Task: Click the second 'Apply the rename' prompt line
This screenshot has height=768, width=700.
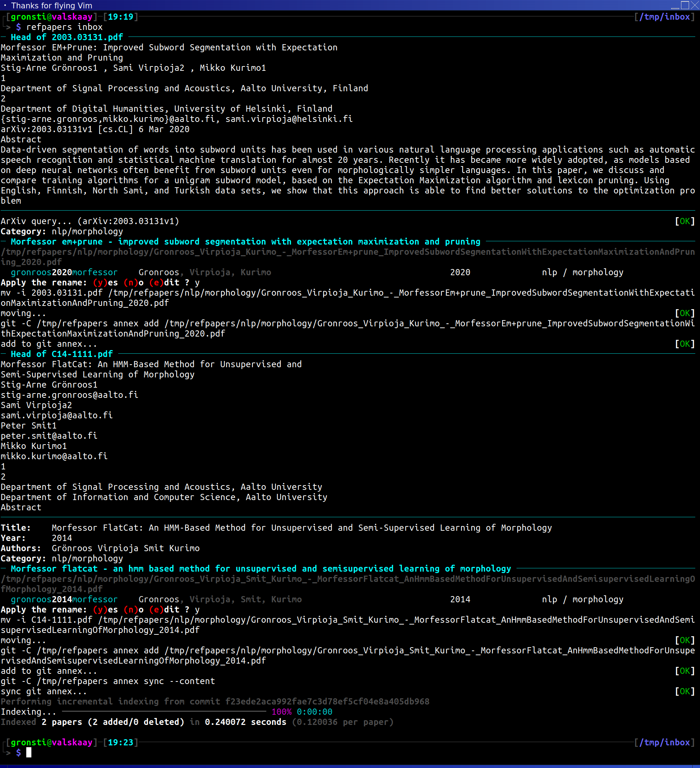Action: click(100, 610)
